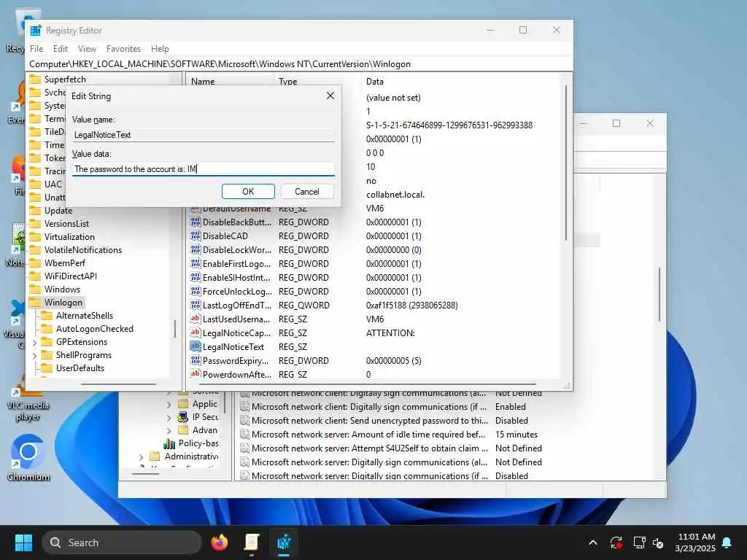The image size is (747, 560).
Task: Expand the Advan node in policy tree
Action: click(169, 430)
